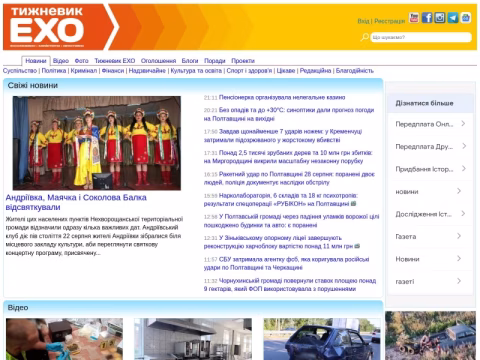Open the Поради tab
Image resolution: width=480 pixels, height=360 pixels.
(215, 61)
